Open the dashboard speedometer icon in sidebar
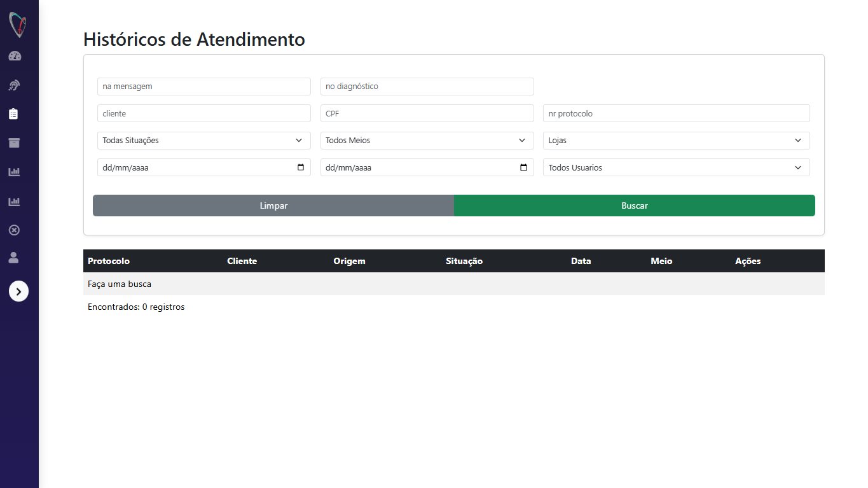Image resolution: width=868 pixels, height=488 pixels. [x=15, y=56]
